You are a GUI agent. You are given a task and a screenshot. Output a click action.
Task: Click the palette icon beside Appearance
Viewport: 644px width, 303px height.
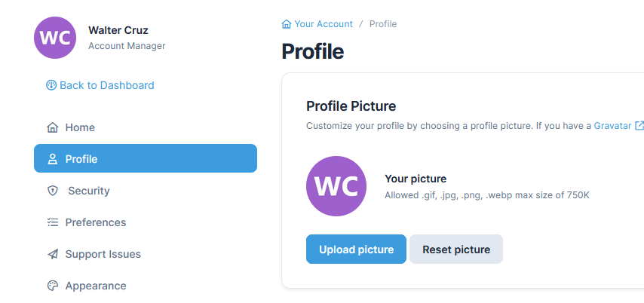point(53,286)
